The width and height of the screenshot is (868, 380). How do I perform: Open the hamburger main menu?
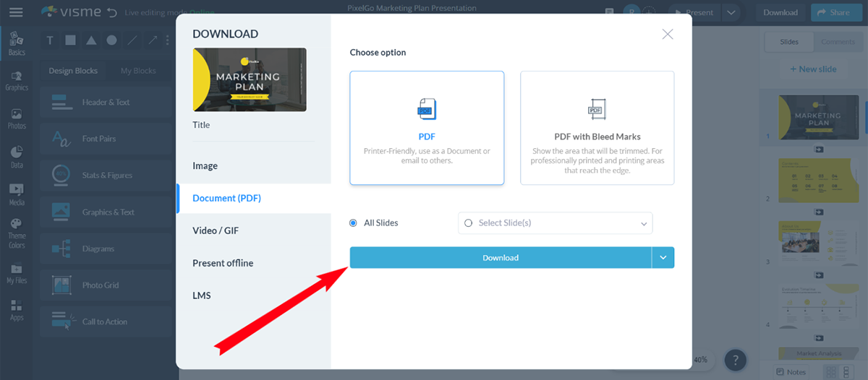point(16,12)
